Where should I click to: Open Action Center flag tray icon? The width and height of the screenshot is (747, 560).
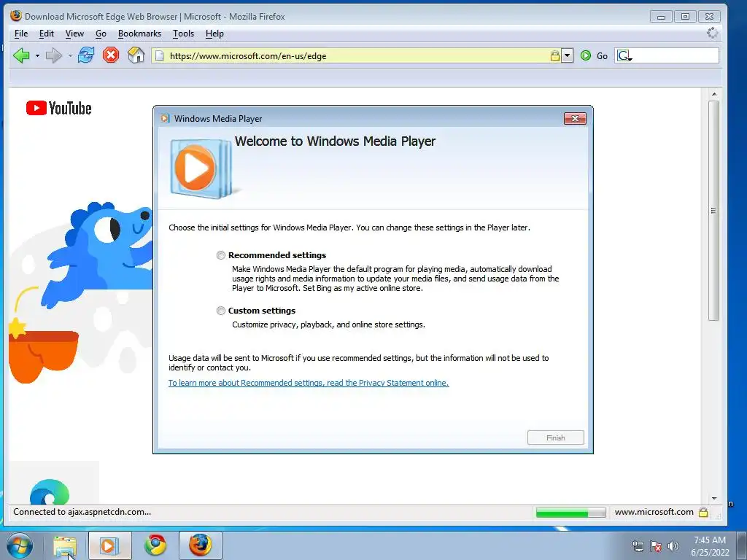[x=656, y=546]
